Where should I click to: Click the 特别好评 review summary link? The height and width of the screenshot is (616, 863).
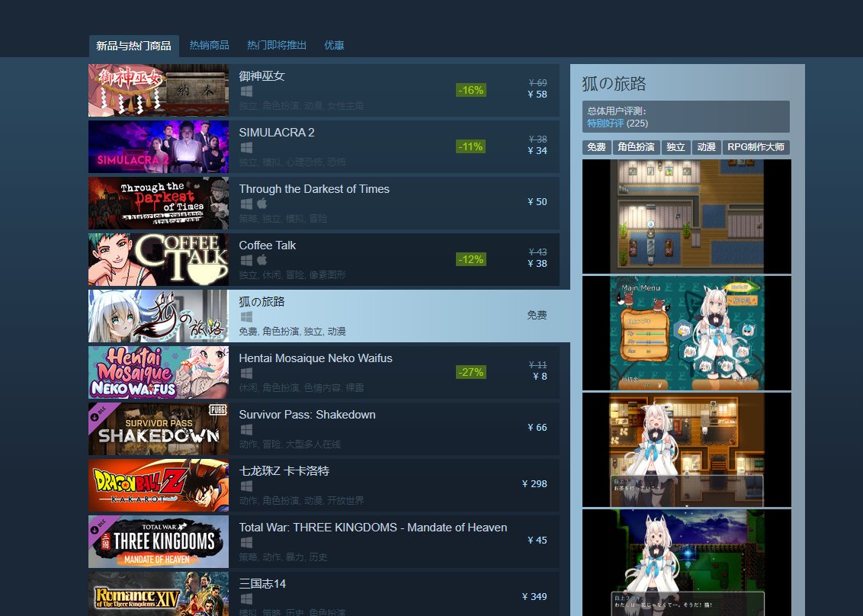[x=605, y=124]
